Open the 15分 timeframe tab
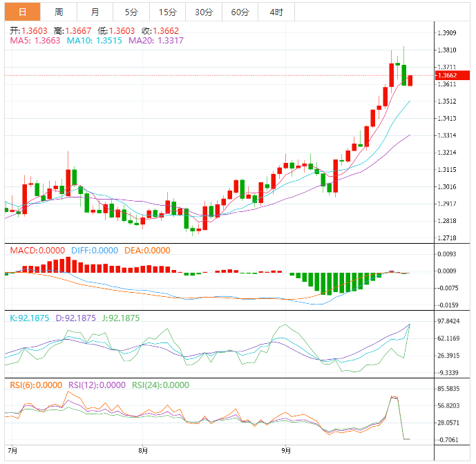The image size is (476, 464). pos(168,12)
